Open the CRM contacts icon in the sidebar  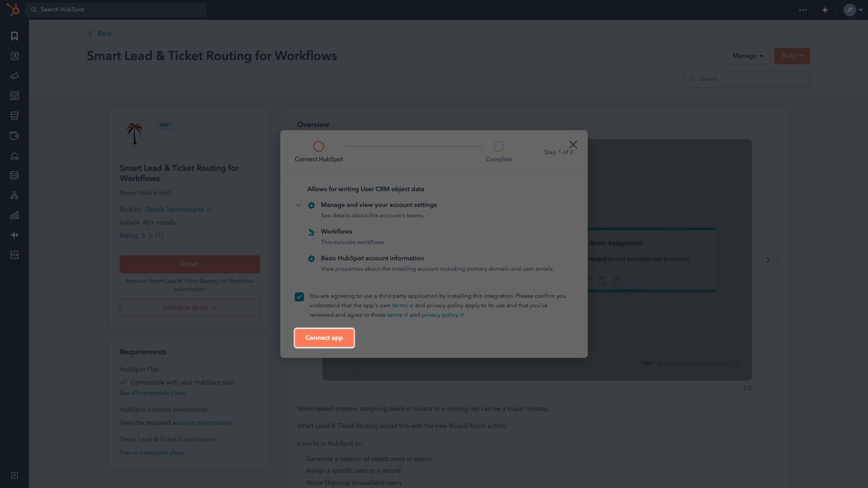[x=14, y=56]
